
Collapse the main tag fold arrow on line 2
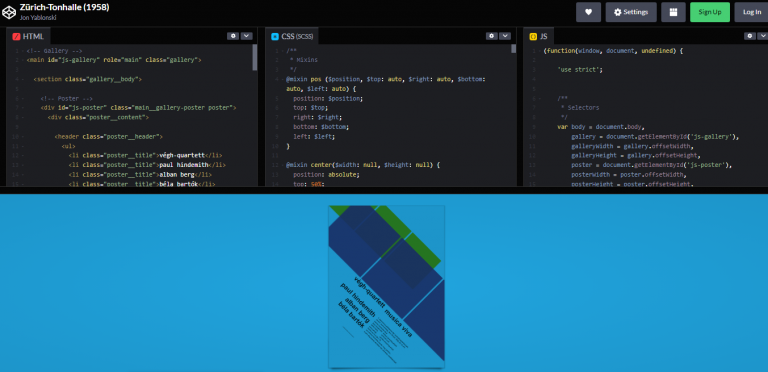tap(23, 60)
